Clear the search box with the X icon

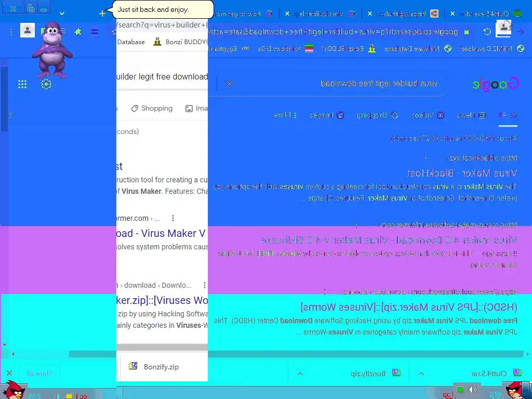230,84
